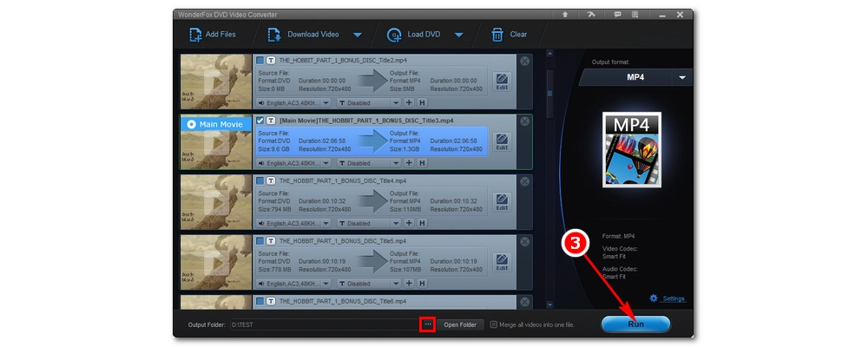The image size is (868, 347).
Task: Click the large MP4 format icon
Action: (632, 150)
